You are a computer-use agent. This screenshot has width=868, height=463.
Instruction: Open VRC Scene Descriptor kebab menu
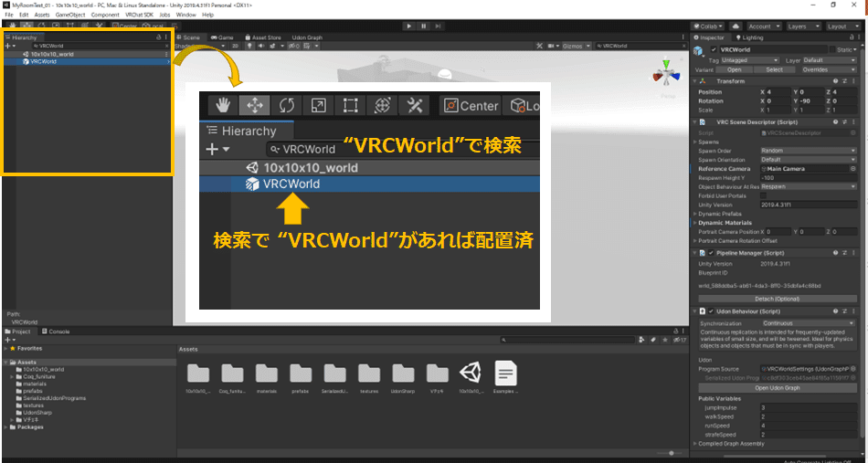pyautogui.click(x=854, y=121)
